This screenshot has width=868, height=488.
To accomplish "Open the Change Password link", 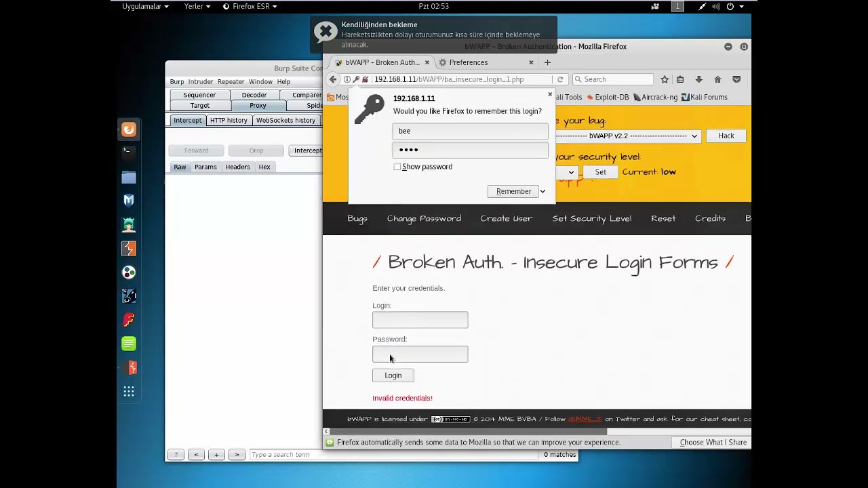I will click(424, 218).
